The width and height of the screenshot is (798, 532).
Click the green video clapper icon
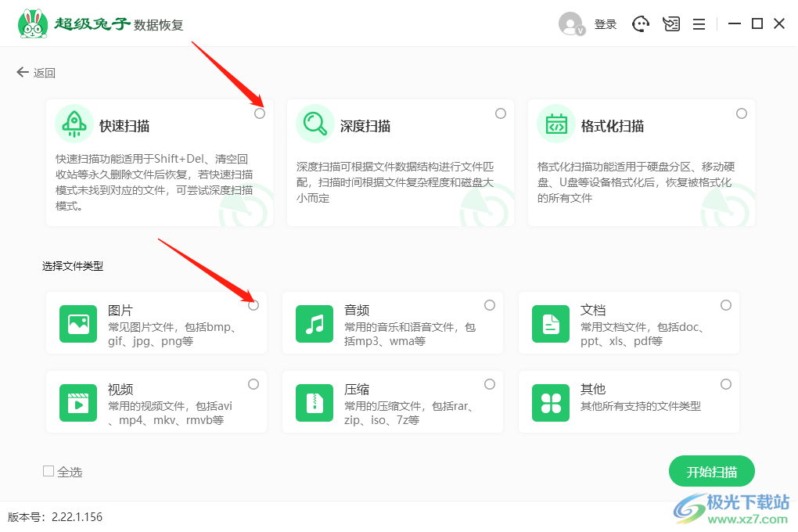coord(78,403)
